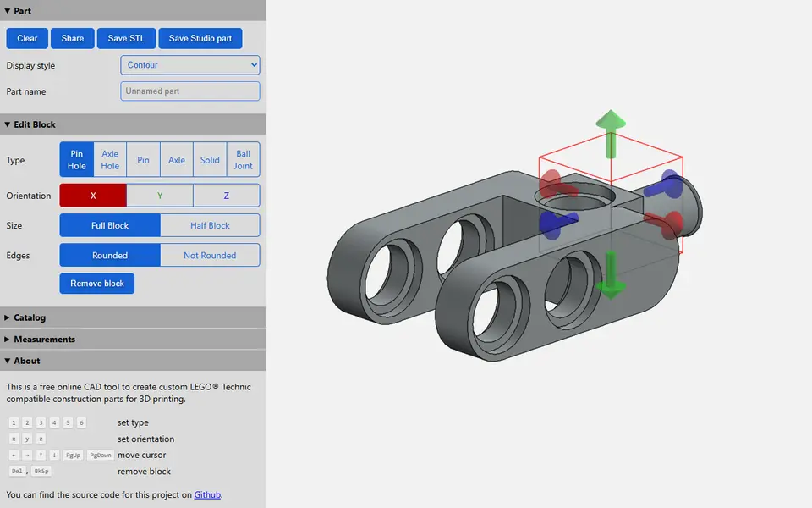This screenshot has width=812, height=508.
Task: Click the 'y' key icon for set orientation
Action: [27, 439]
